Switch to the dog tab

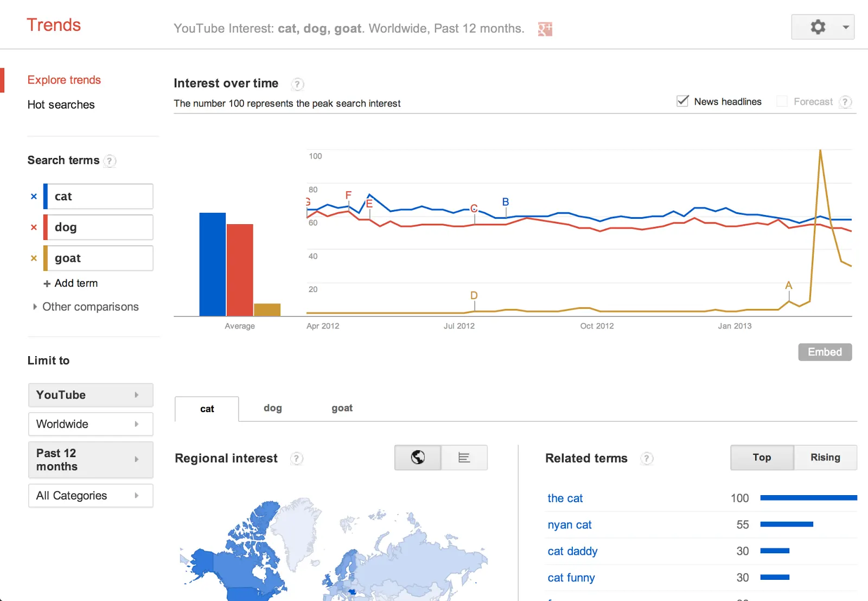point(272,408)
